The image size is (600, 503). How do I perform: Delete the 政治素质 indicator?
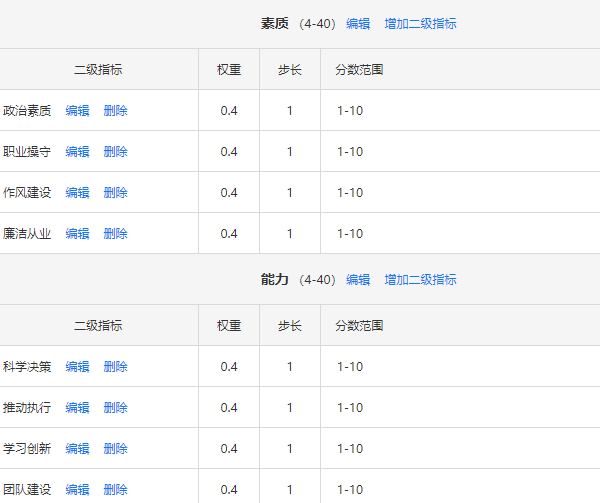tap(116, 111)
